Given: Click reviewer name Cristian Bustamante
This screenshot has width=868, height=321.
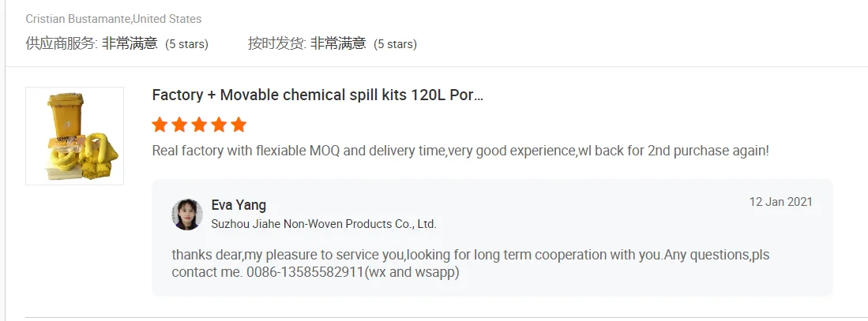Looking at the screenshot, I should point(78,19).
